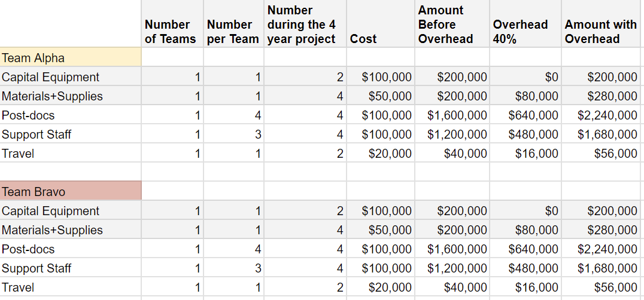Click Team Alpha Post-docs $2,240,000 total
The image size is (644, 300).
point(607,115)
